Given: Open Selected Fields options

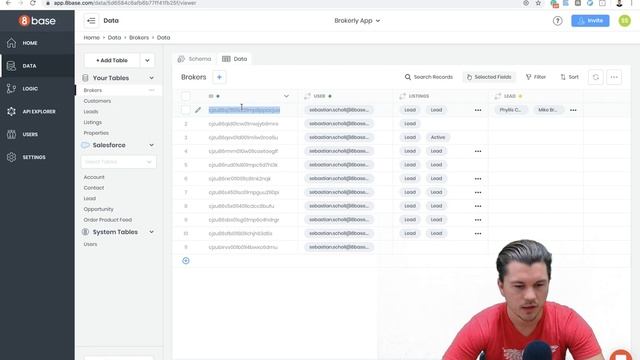Looking at the screenshot, I should click(x=489, y=77).
